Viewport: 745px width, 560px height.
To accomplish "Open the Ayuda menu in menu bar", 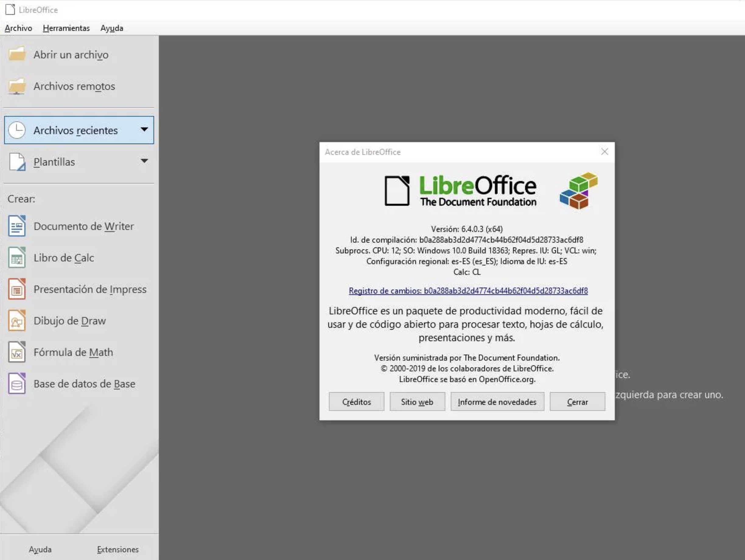I will click(x=112, y=28).
